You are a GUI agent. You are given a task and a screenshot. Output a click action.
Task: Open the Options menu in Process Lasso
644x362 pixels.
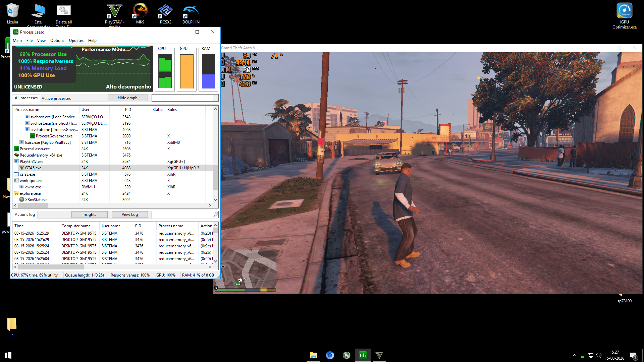[57, 41]
